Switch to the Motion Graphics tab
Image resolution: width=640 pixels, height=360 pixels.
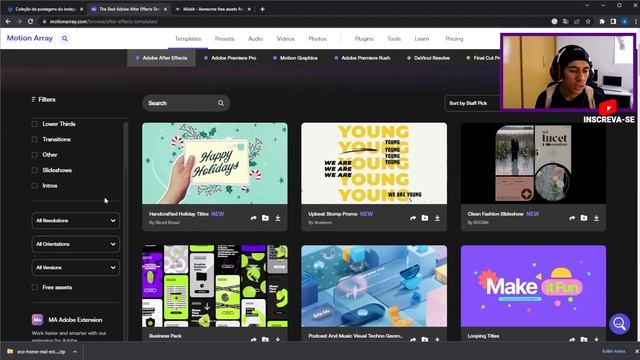click(295, 58)
